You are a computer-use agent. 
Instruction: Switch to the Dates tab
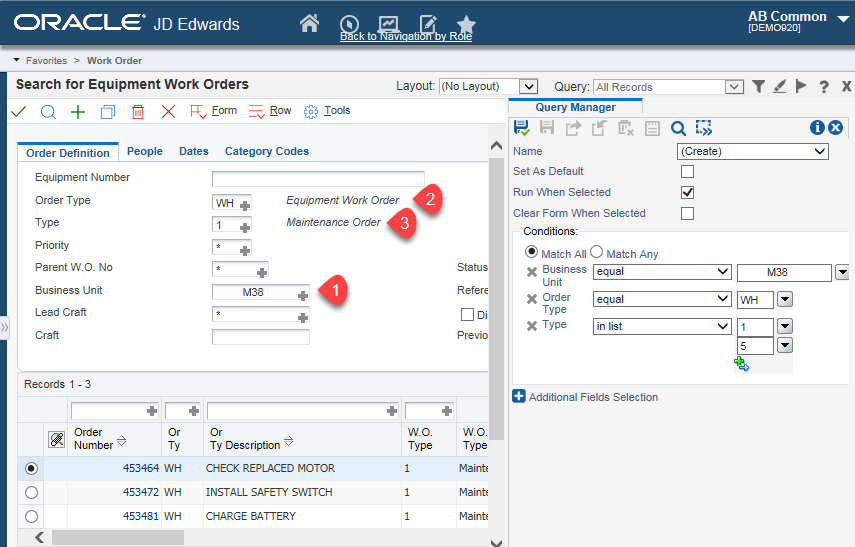coord(194,151)
